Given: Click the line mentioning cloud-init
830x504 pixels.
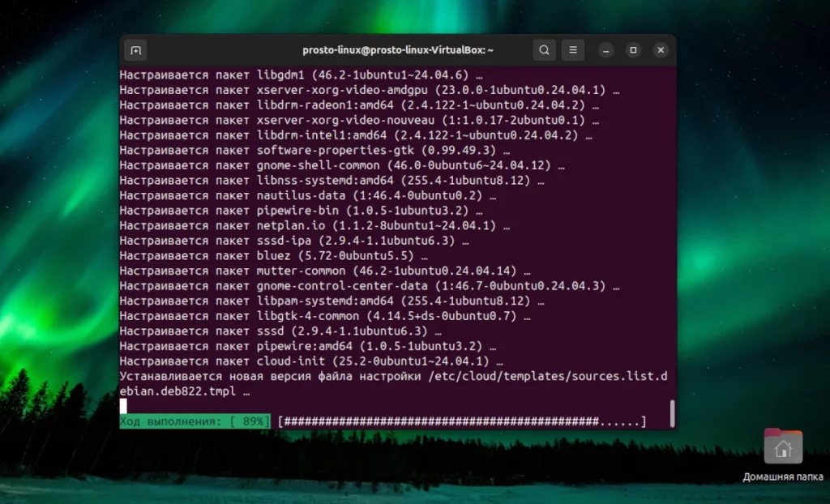Looking at the screenshot, I should (x=311, y=361).
